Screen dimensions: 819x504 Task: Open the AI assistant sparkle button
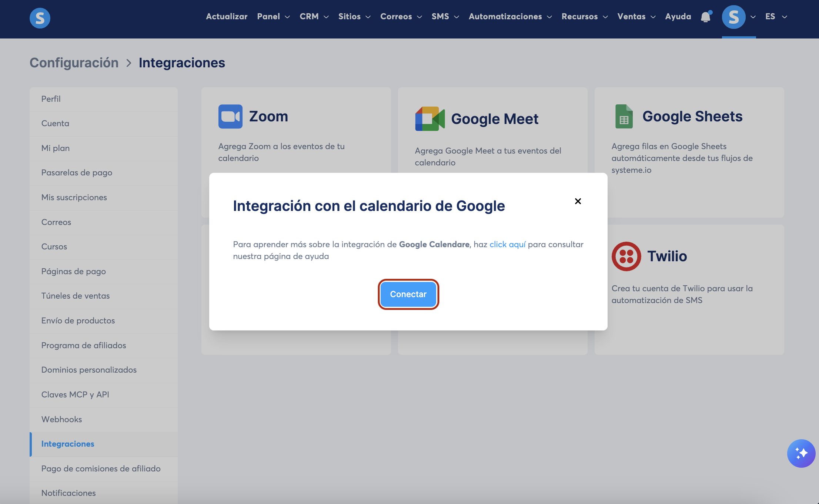[x=801, y=453]
